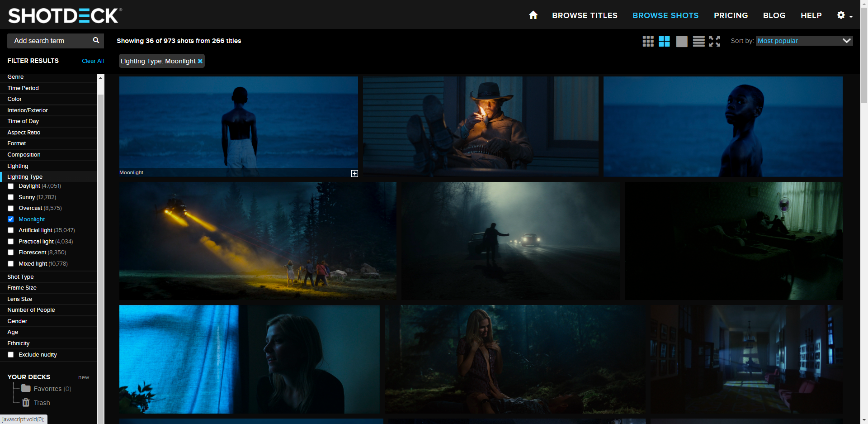The image size is (868, 424).
Task: Enter fullscreen view mode
Action: click(x=714, y=41)
